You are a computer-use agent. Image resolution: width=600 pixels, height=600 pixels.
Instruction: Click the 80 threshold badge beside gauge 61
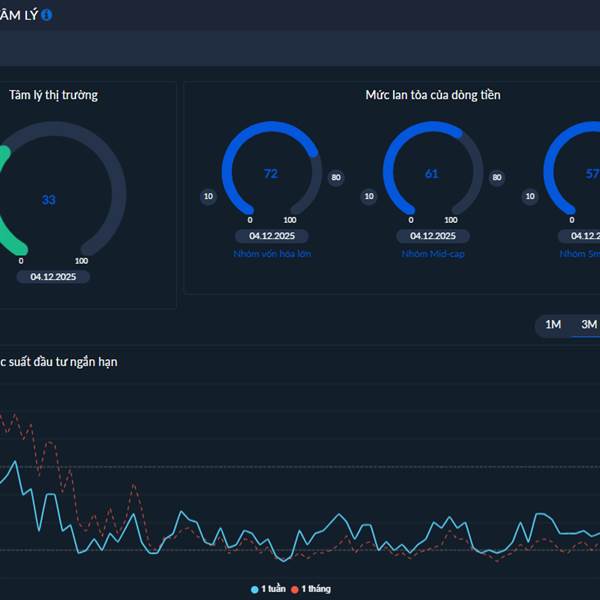point(497,178)
